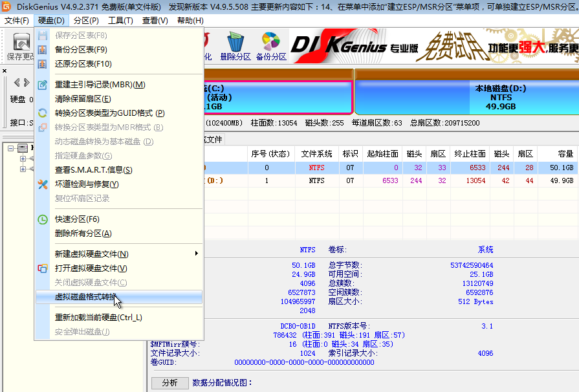Click the 备份分区表(F9) icon in the menu

click(x=42, y=49)
